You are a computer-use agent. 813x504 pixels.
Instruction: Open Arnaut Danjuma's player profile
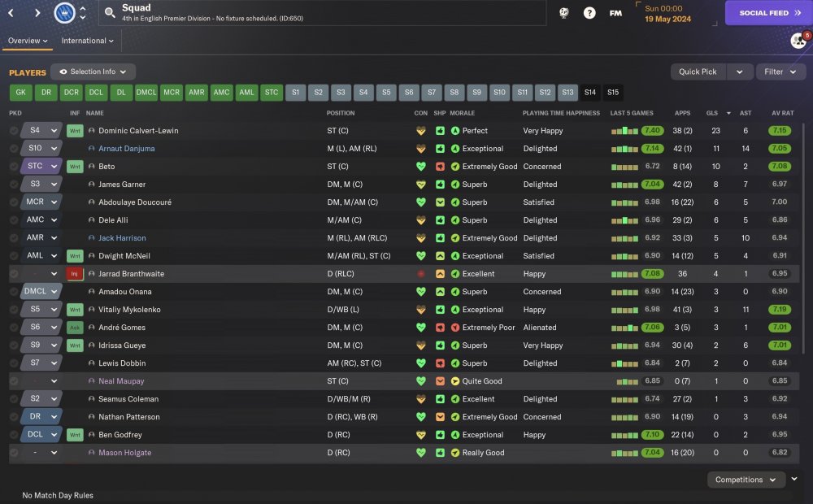pos(127,148)
